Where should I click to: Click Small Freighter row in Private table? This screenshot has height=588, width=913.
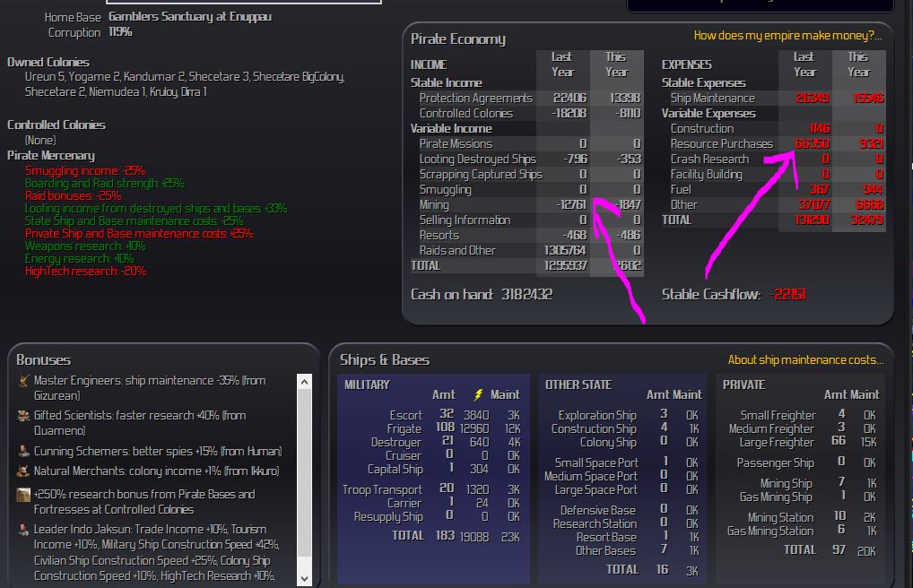click(x=801, y=415)
